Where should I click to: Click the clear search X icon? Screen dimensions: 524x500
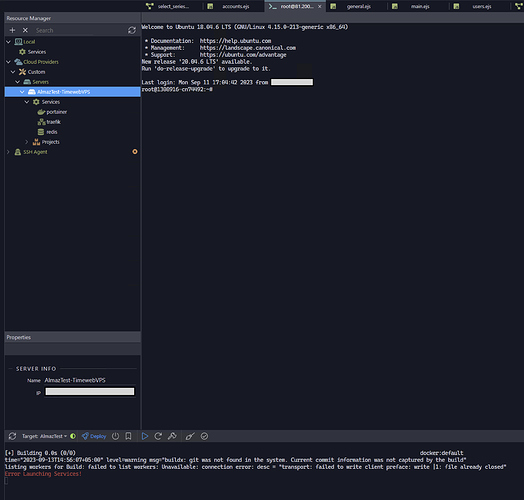(25, 30)
